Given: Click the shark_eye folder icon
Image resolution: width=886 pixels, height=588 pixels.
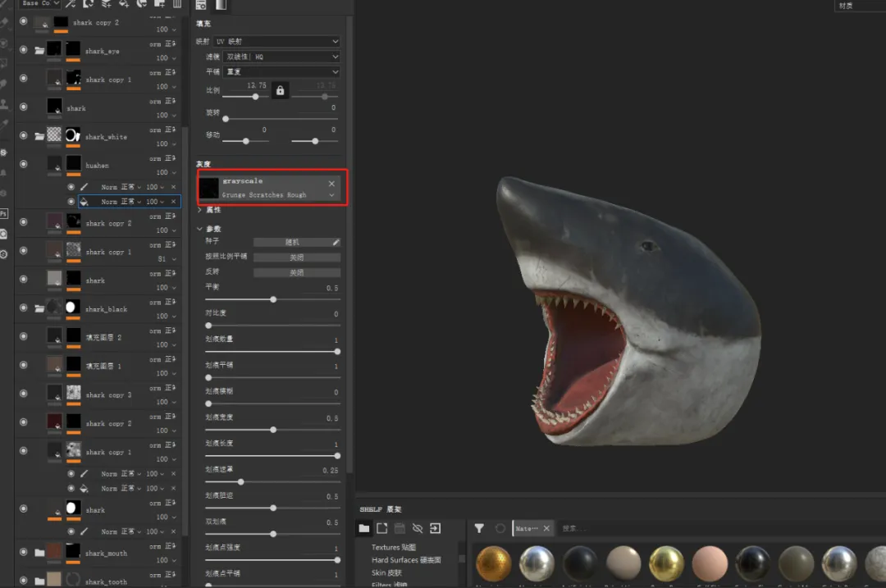Looking at the screenshot, I should (39, 51).
